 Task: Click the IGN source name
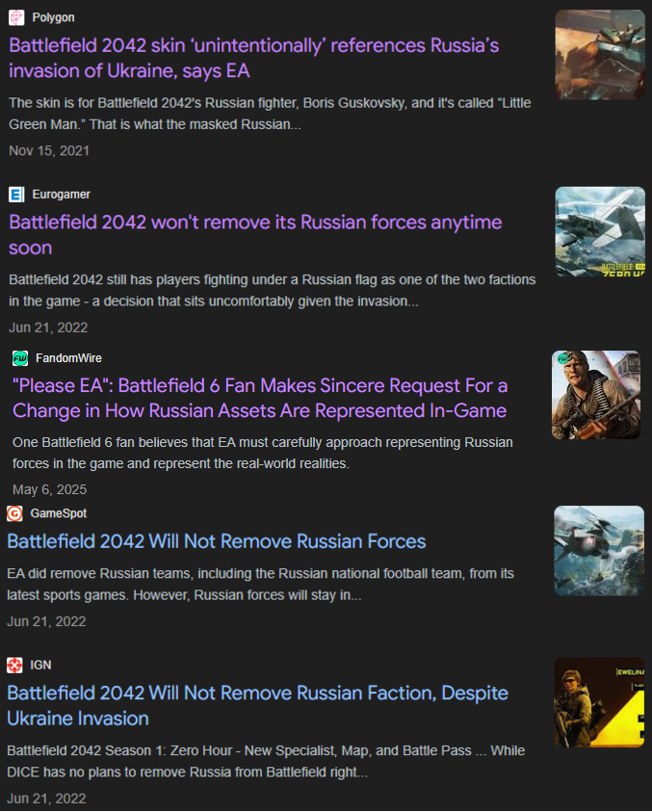click(40, 665)
